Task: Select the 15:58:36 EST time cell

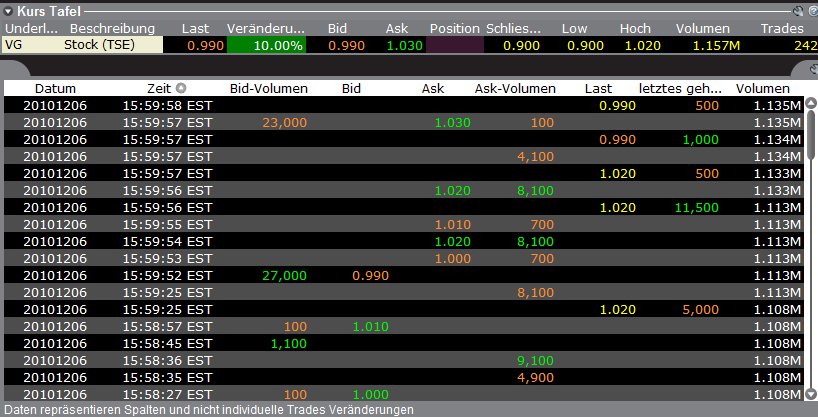Action: pyautogui.click(x=167, y=361)
